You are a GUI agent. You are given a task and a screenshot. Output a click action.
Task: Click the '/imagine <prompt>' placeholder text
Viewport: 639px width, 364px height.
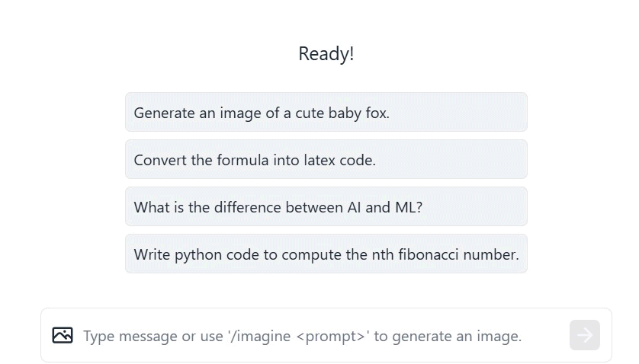pos(299,337)
